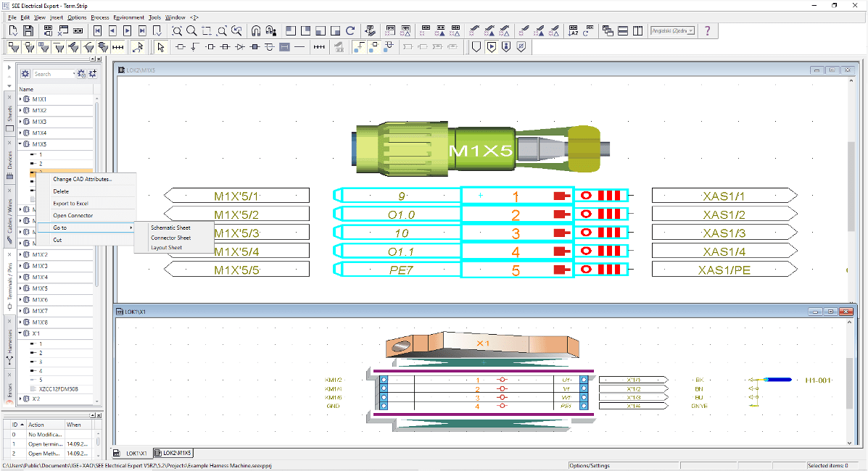
Task: Toggle the shield with person filter icon
Action: (506, 46)
